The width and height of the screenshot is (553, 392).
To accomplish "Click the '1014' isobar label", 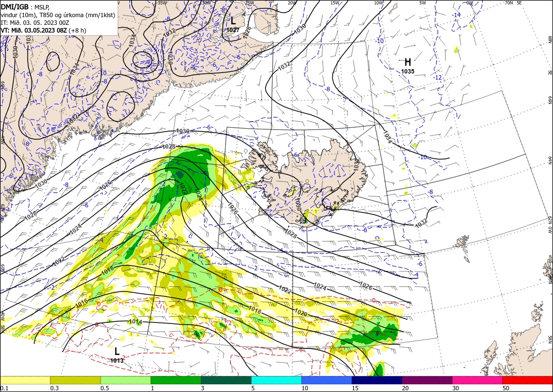I will [135, 321].
